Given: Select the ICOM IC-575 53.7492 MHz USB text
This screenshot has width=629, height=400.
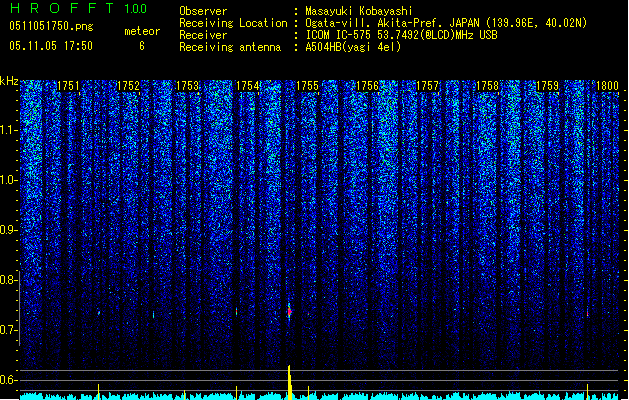Looking at the screenshot, I should 401,35.
